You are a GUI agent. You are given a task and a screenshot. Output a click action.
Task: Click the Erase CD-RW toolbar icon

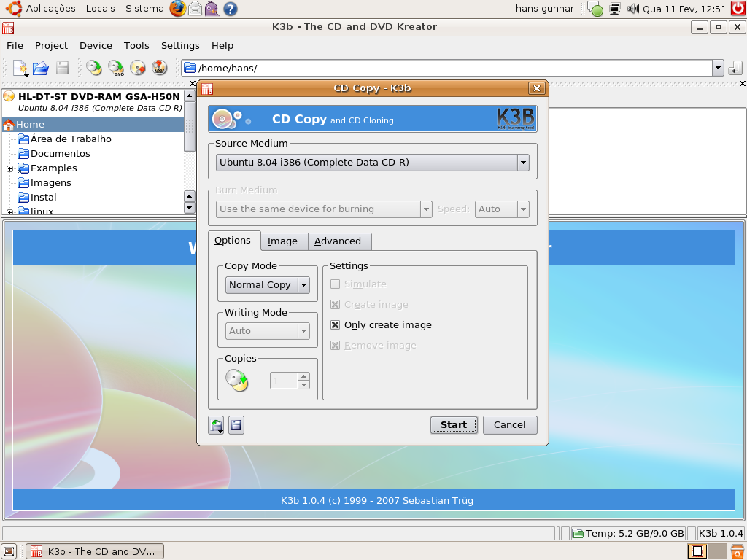click(x=138, y=68)
